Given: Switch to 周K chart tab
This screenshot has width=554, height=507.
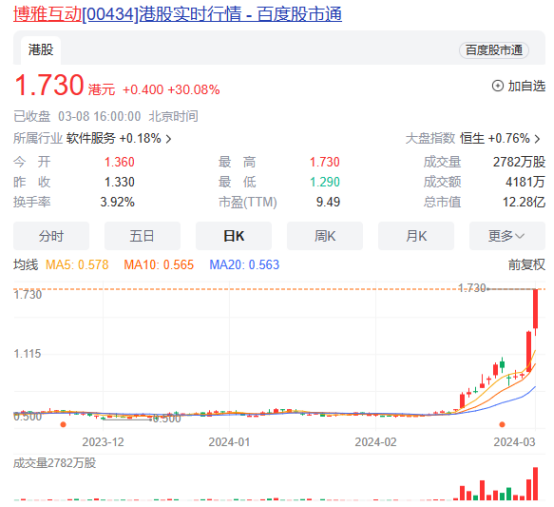Looking at the screenshot, I should (x=325, y=236).
